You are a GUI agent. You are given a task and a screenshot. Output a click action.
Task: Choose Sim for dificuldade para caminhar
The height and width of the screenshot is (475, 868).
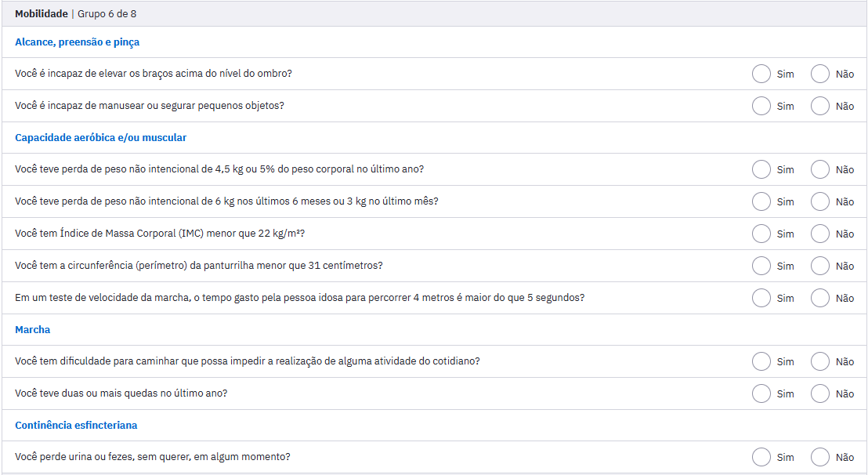click(x=761, y=361)
